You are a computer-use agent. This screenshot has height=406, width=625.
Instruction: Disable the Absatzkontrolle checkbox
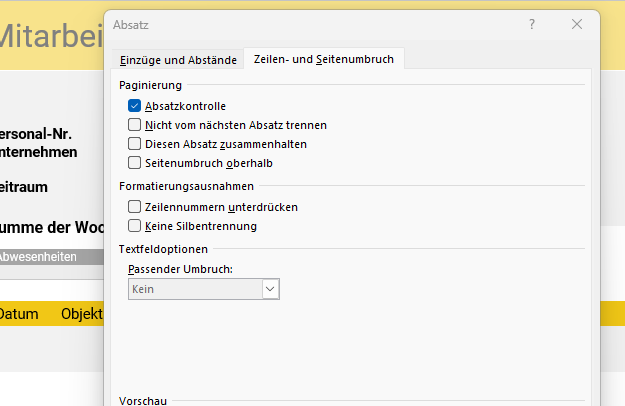[x=135, y=106]
